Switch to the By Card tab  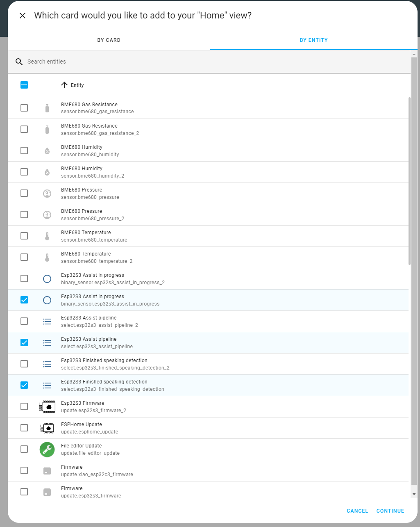(x=109, y=40)
